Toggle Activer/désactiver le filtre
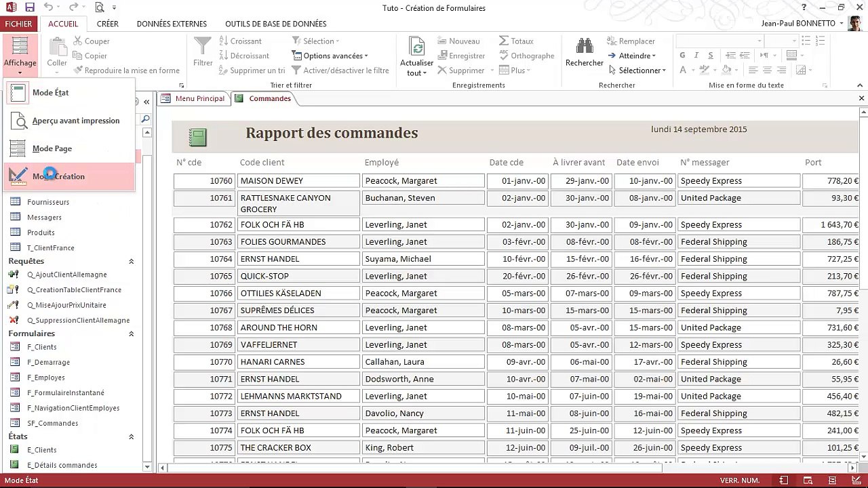This screenshot has height=488, width=868. pos(340,70)
